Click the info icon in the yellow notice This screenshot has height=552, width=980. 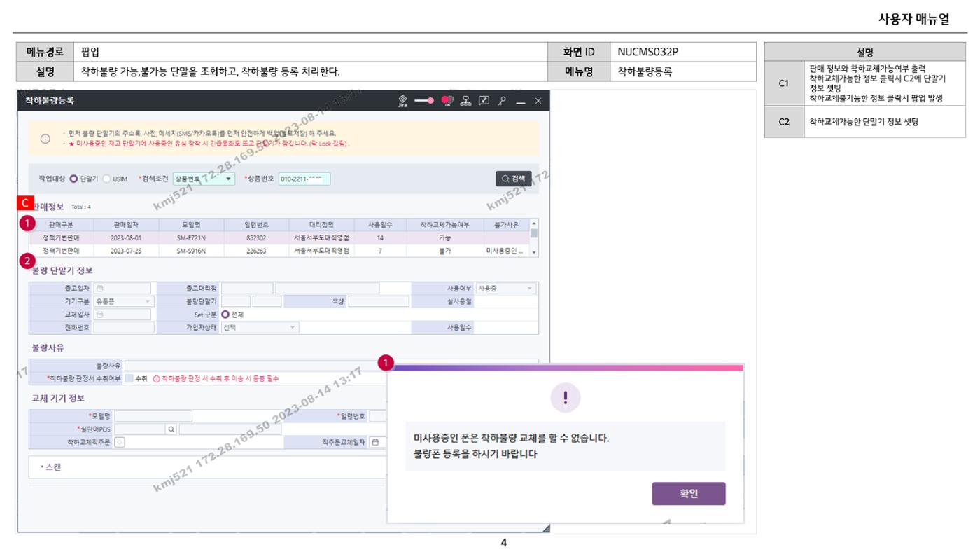click(x=45, y=138)
